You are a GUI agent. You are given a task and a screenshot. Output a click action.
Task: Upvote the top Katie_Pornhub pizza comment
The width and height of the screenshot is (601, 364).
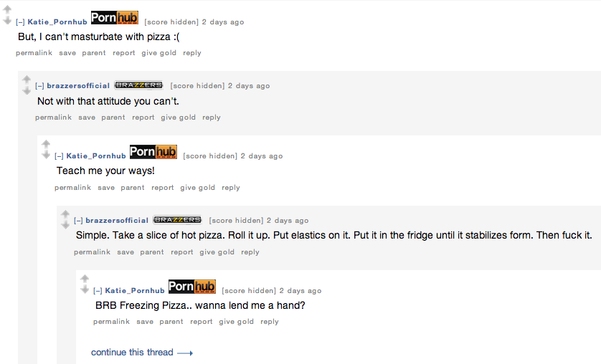coord(7,9)
